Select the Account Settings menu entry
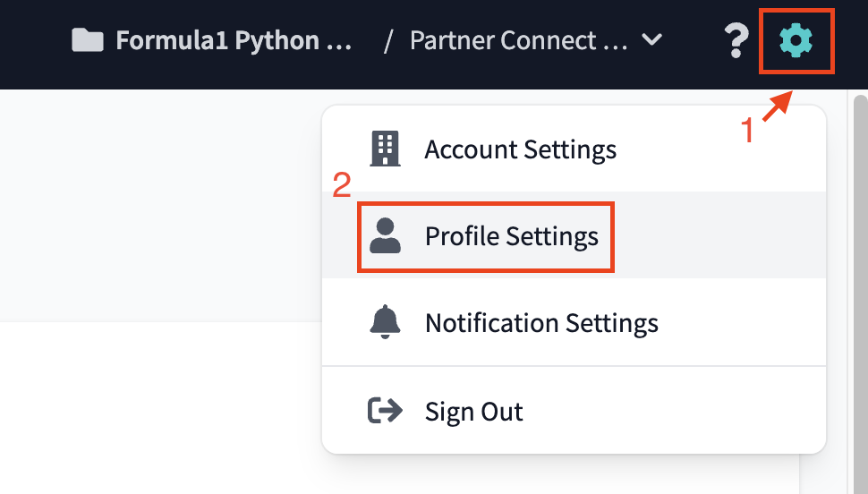This screenshot has height=494, width=868. click(x=520, y=149)
